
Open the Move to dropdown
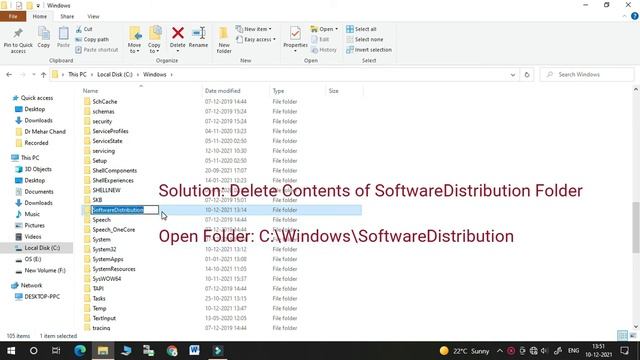tap(134, 40)
